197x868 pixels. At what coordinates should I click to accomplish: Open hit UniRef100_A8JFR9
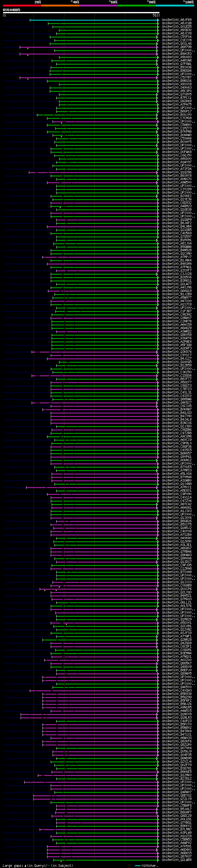pyautogui.click(x=177, y=20)
